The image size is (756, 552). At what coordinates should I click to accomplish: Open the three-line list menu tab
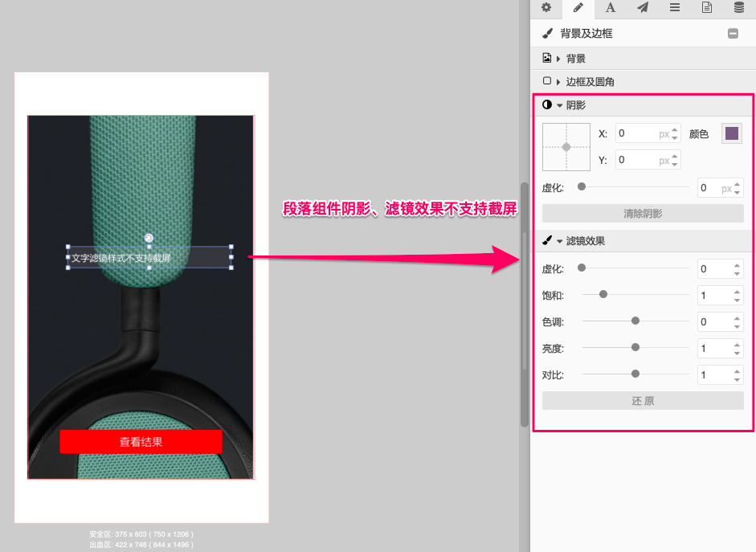pos(674,8)
